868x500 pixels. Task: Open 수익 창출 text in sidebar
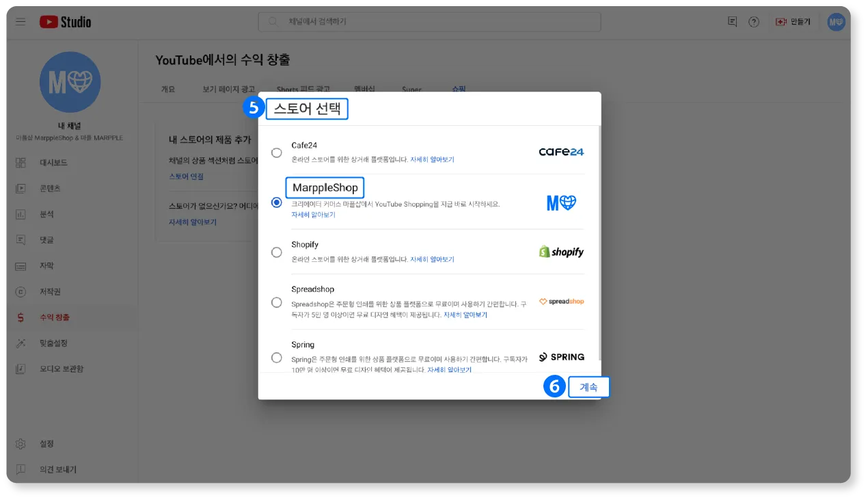(x=55, y=317)
